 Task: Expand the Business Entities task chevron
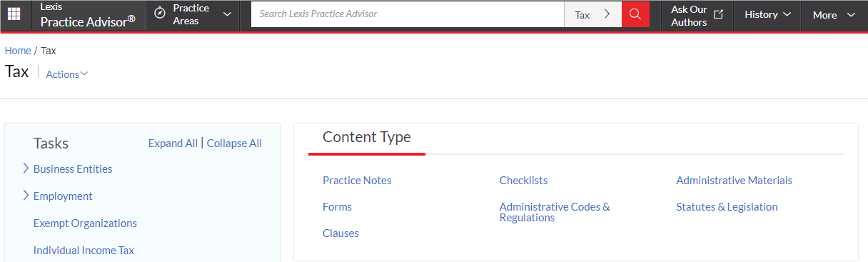pos(26,168)
